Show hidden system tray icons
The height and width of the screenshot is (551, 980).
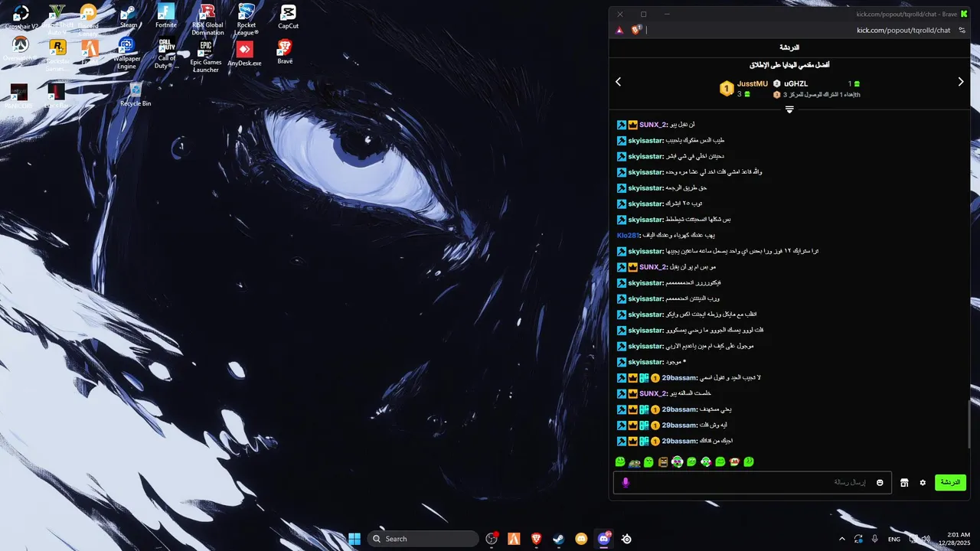842,539
